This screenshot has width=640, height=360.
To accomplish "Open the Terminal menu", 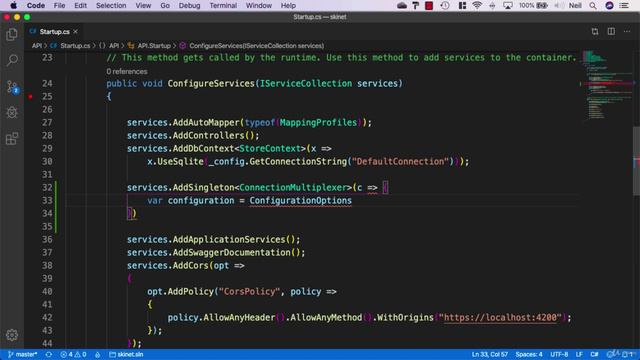I will [x=223, y=5].
